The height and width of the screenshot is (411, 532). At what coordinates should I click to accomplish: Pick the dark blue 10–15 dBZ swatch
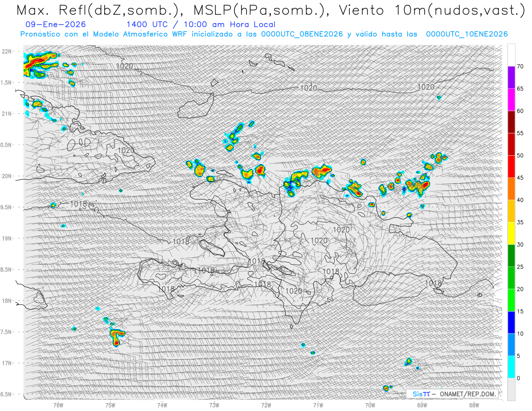(511, 322)
